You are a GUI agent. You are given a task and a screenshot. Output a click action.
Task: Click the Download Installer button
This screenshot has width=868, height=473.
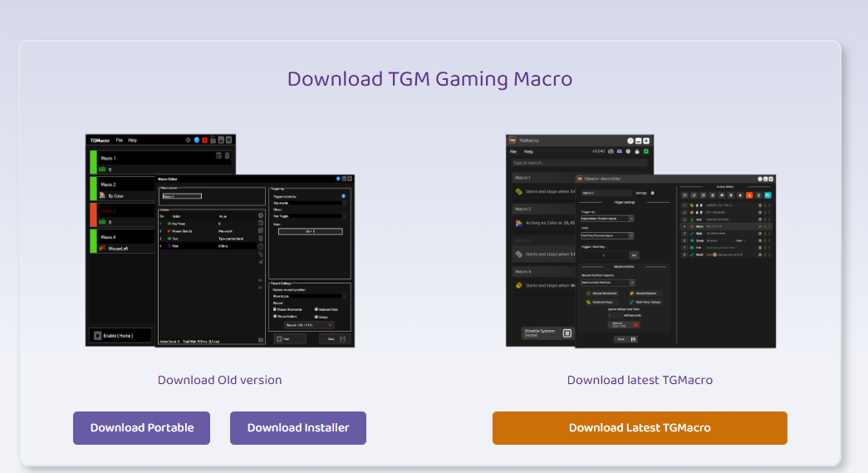[x=298, y=427]
